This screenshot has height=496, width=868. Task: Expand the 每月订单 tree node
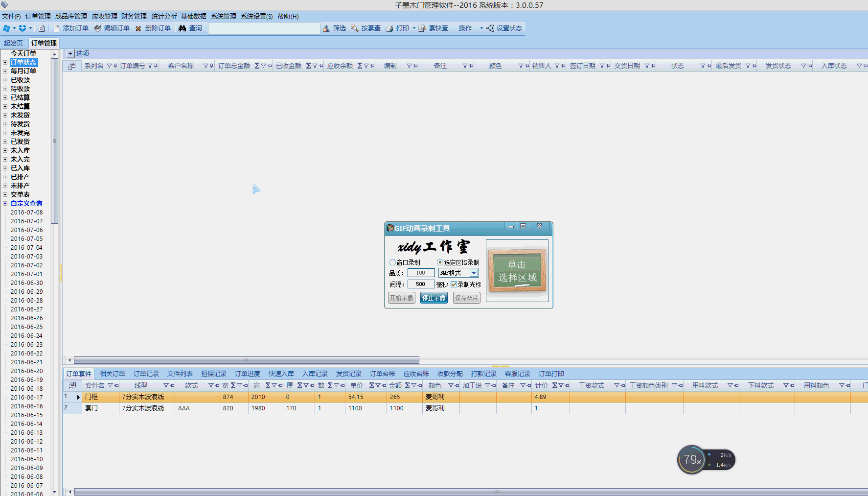pos(5,71)
